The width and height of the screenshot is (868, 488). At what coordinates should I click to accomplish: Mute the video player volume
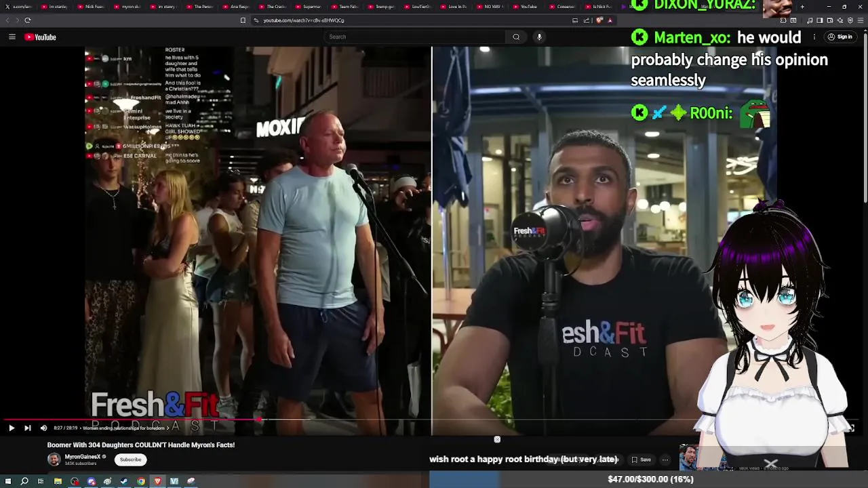pyautogui.click(x=43, y=428)
